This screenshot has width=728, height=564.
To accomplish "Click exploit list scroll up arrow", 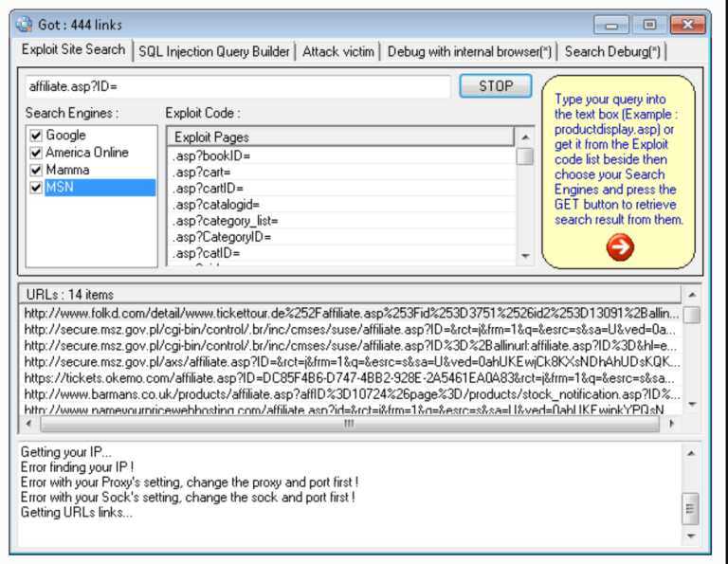I will click(x=525, y=136).
